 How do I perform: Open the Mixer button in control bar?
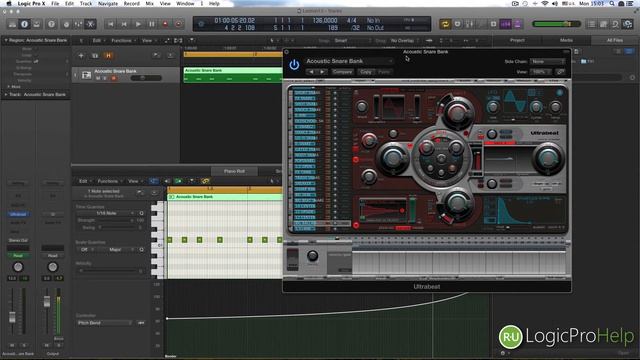[78, 24]
